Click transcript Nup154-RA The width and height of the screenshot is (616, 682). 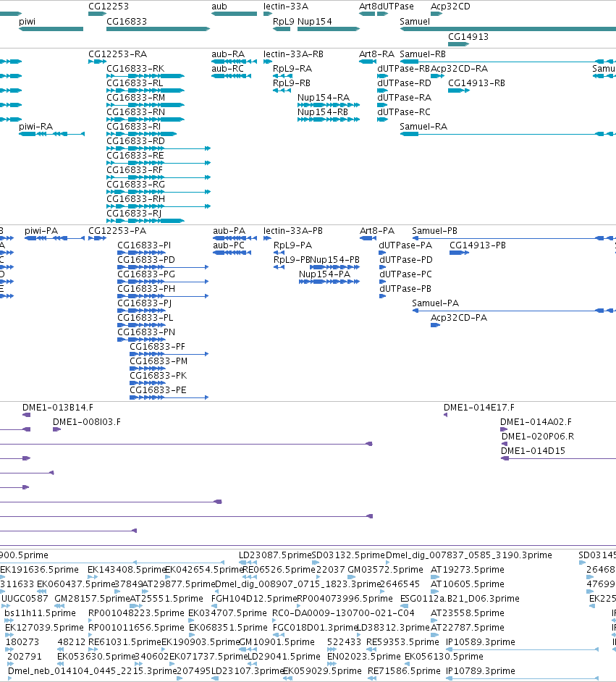(x=324, y=98)
